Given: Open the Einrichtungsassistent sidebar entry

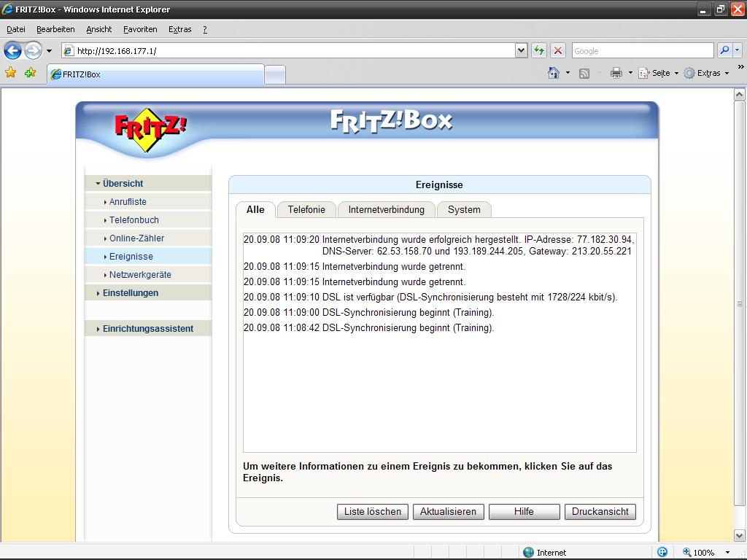Looking at the screenshot, I should 147,329.
